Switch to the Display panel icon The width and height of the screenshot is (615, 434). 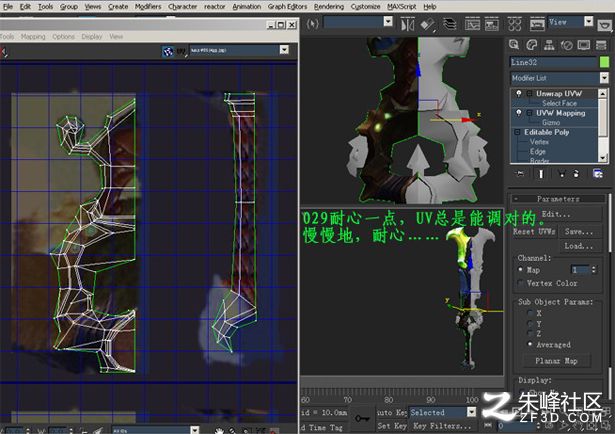point(584,45)
